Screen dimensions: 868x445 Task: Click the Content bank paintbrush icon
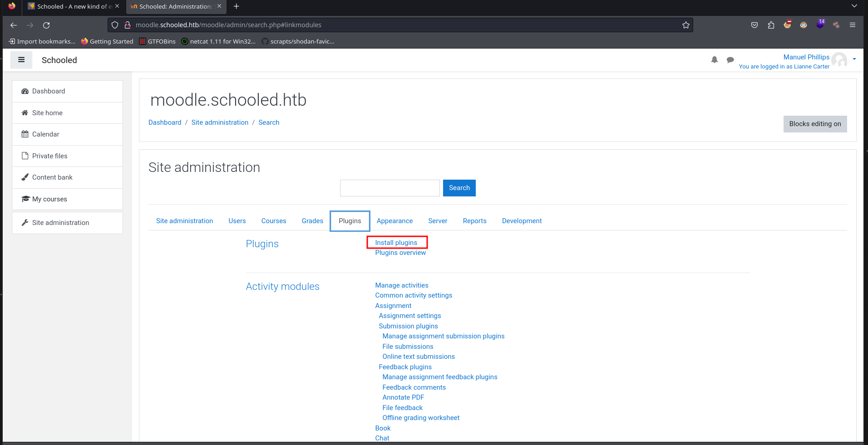25,177
